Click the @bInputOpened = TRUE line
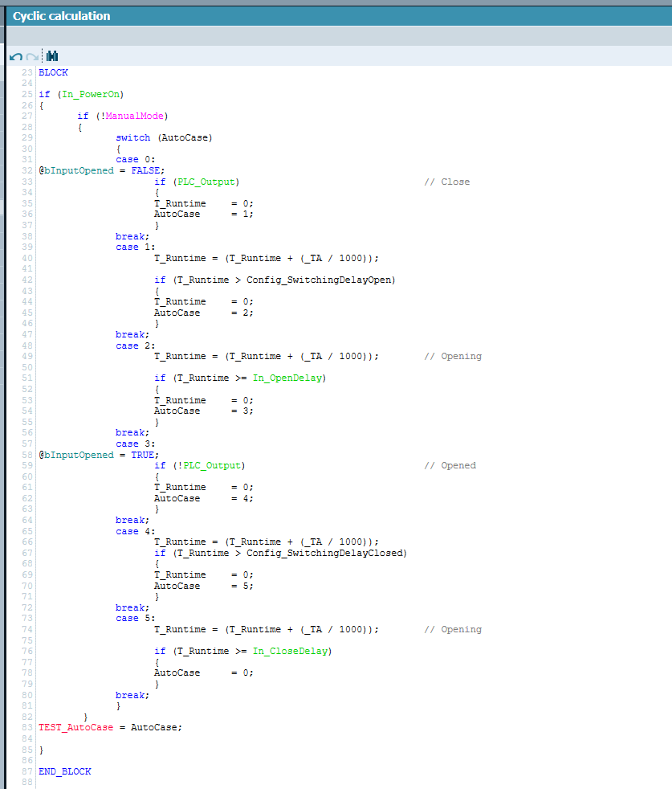The height and width of the screenshot is (789, 672). (x=98, y=455)
